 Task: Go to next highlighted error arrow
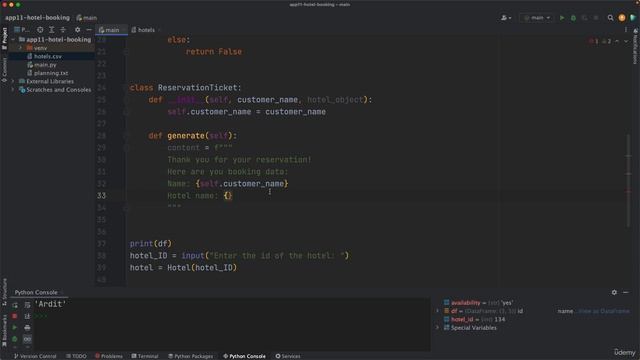(x=626, y=41)
